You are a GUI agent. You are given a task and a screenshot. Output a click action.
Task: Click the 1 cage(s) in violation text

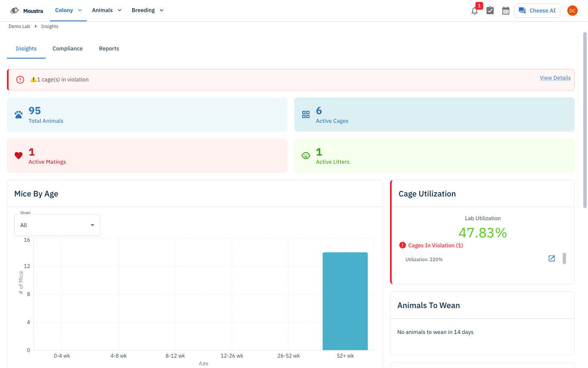[x=63, y=80]
